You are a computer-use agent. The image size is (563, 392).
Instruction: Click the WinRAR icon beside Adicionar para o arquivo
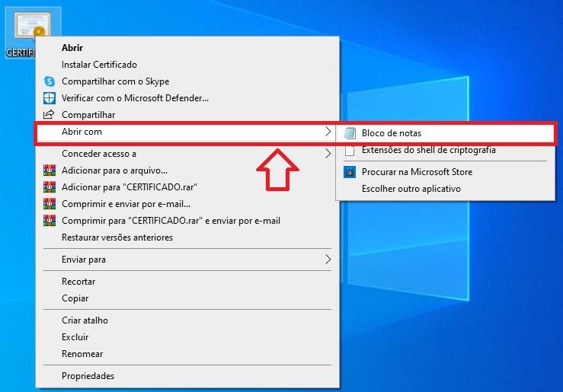tap(50, 171)
